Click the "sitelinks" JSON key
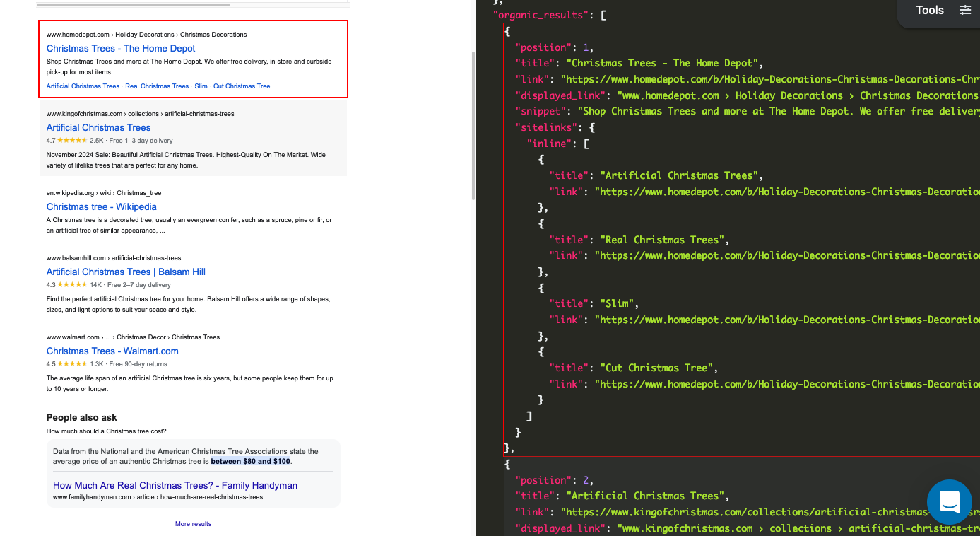The width and height of the screenshot is (980, 536). coord(546,127)
